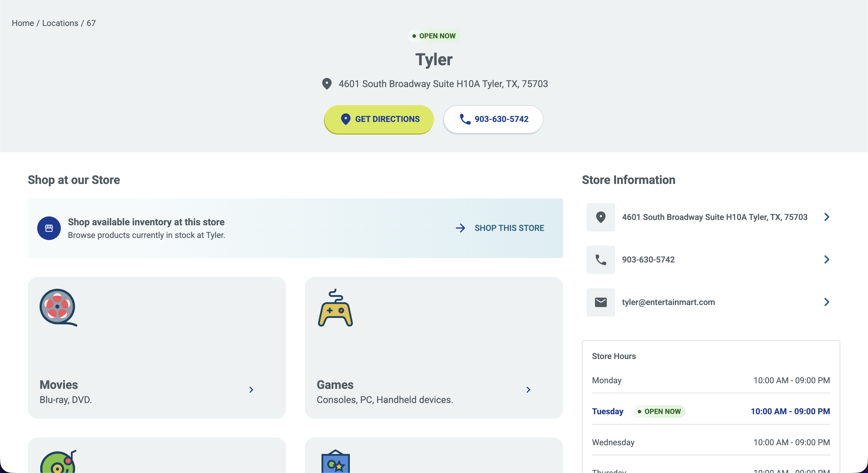Open the address link in Store Information
Viewport: 868px width, 473px height.
714,217
